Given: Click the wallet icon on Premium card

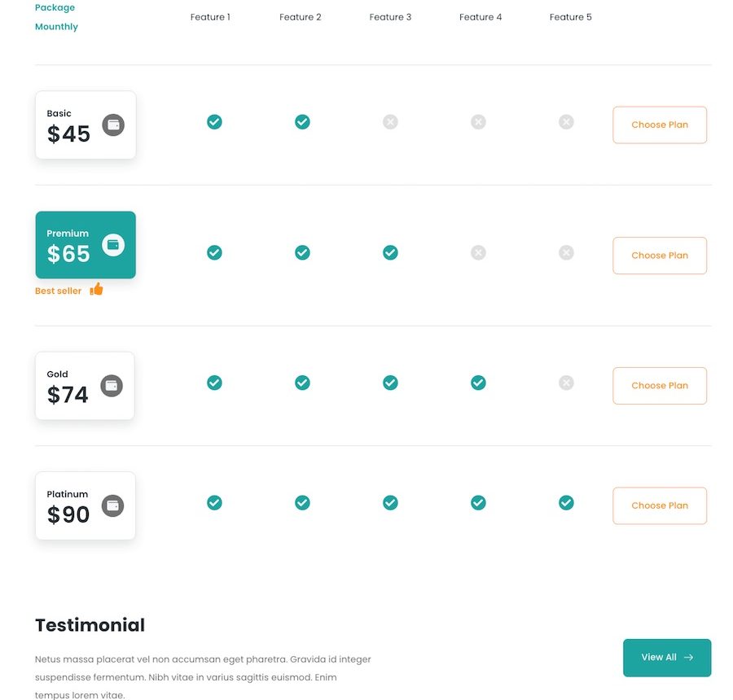Looking at the screenshot, I should tap(113, 244).
